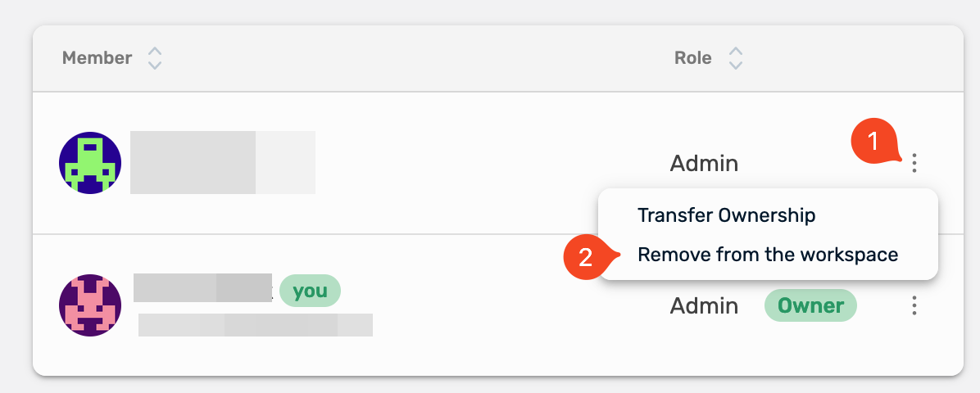The width and height of the screenshot is (980, 393).
Task: Click the Role column sort icon
Action: coord(736,58)
